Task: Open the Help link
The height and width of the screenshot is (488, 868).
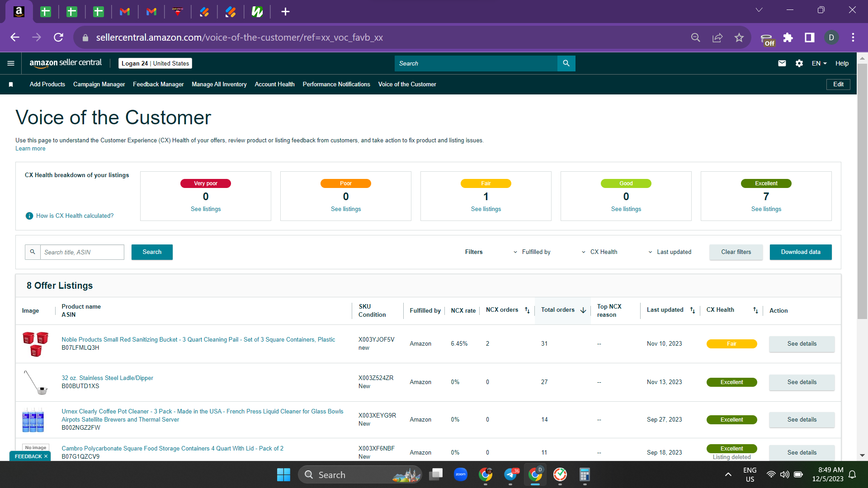Action: tap(842, 63)
